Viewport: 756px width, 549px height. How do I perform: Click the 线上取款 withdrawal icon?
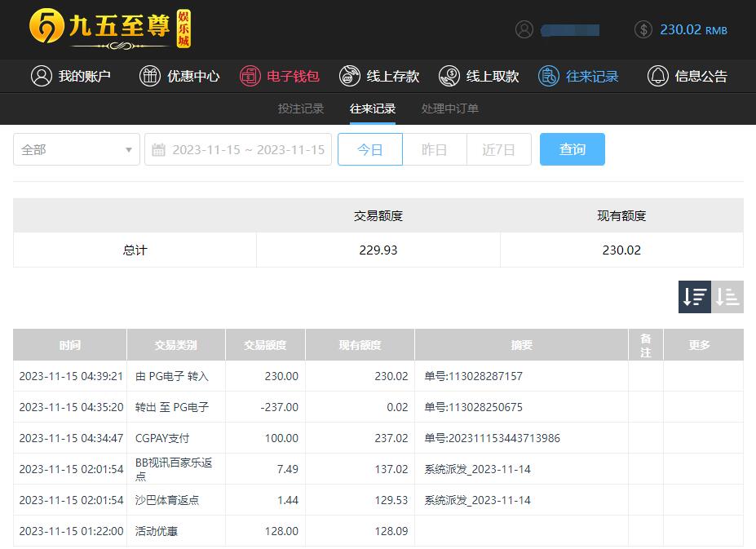click(449, 76)
